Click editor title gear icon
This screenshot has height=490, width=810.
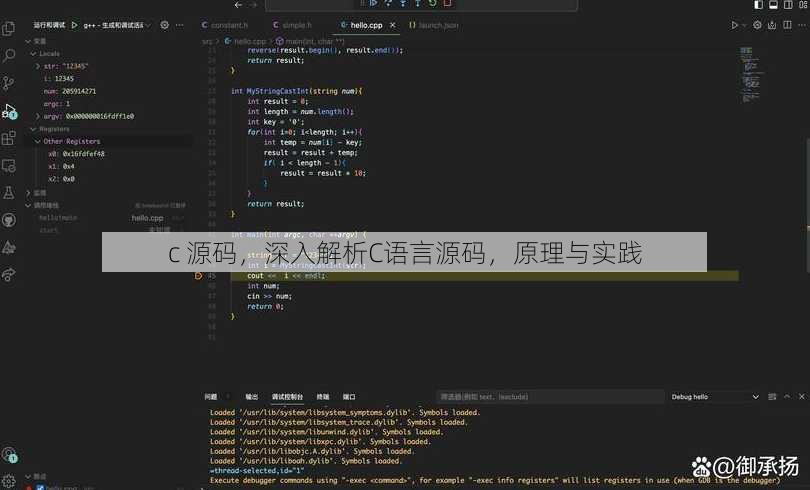click(x=757, y=25)
